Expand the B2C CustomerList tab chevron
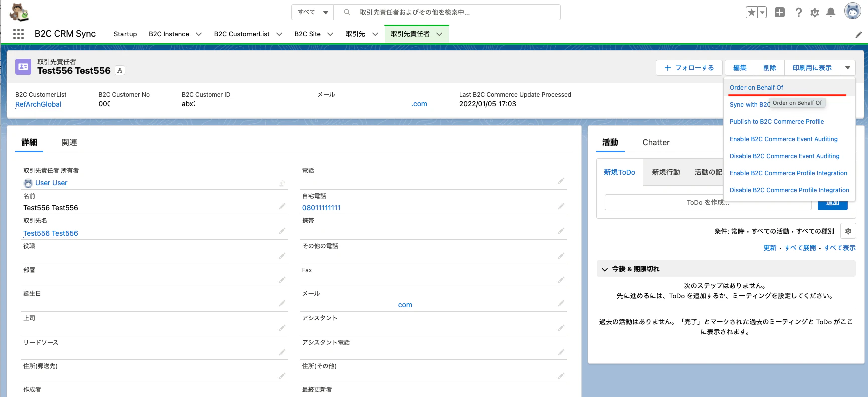Viewport: 868px width, 397px height. coord(279,34)
